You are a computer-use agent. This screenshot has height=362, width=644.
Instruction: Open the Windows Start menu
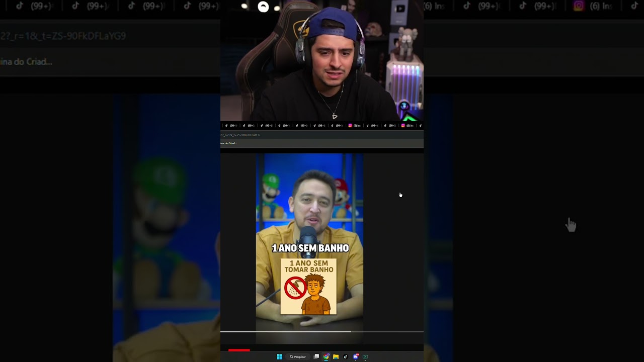tap(279, 356)
